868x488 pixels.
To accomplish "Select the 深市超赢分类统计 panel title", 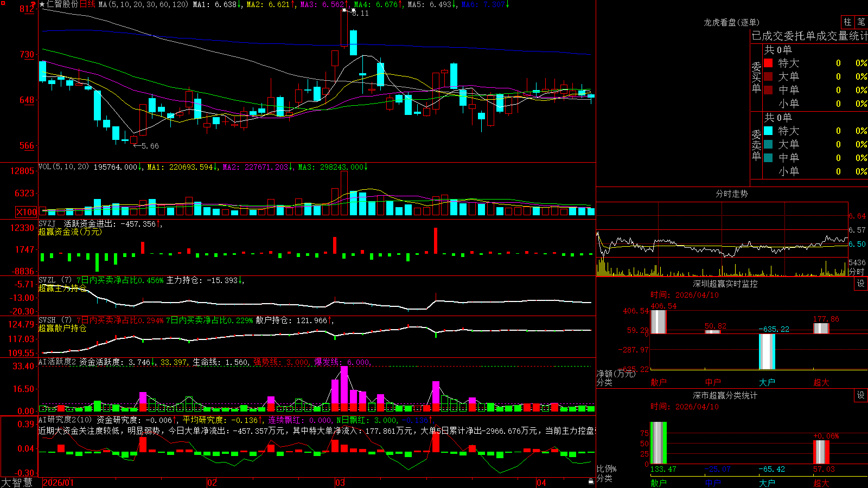I will click(x=725, y=395).
